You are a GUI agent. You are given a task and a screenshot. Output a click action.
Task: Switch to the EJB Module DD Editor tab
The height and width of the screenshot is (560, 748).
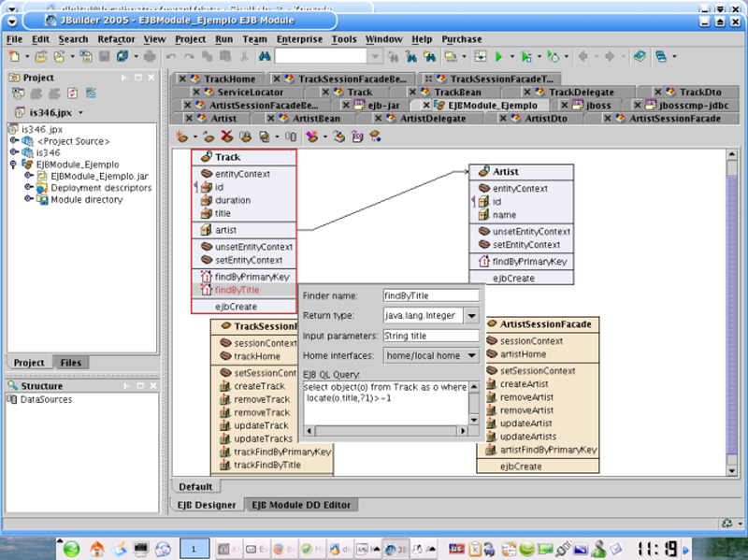point(300,505)
